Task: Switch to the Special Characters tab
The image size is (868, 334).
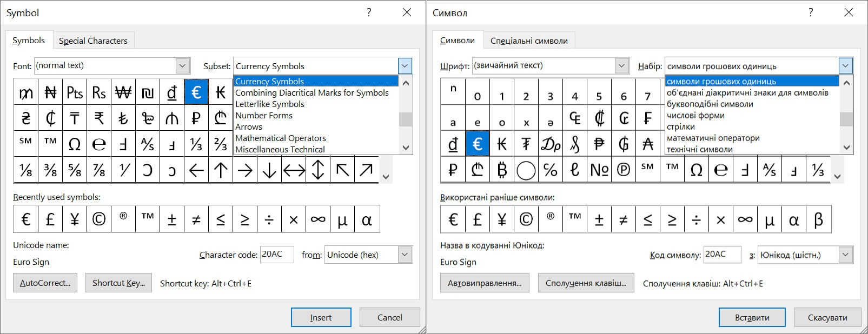Action: click(93, 41)
